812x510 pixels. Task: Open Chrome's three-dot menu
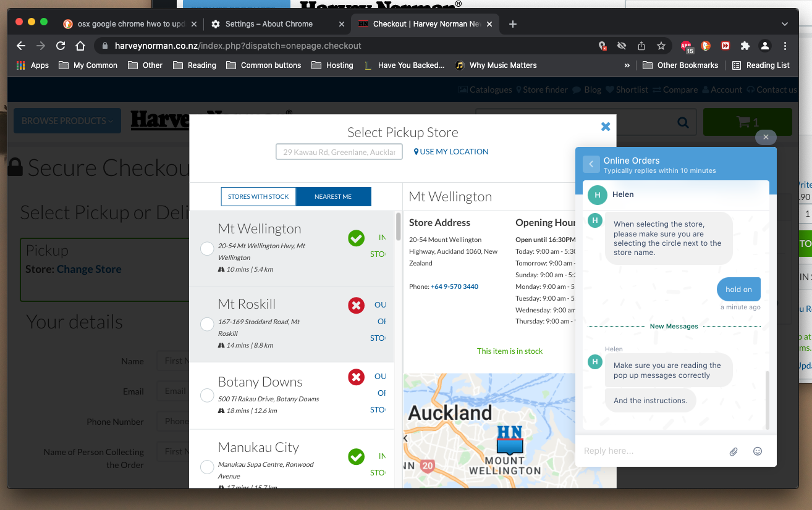(x=785, y=46)
